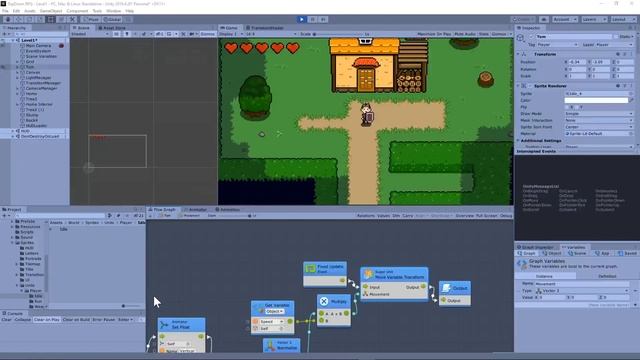
Task: Click the Normalize node icon
Action: pos(270,346)
